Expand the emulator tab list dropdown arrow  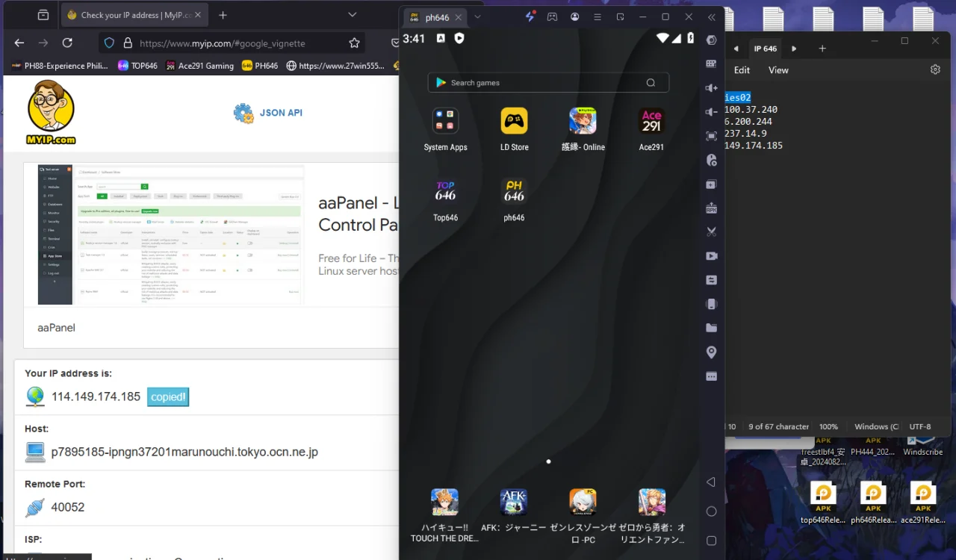point(478,16)
